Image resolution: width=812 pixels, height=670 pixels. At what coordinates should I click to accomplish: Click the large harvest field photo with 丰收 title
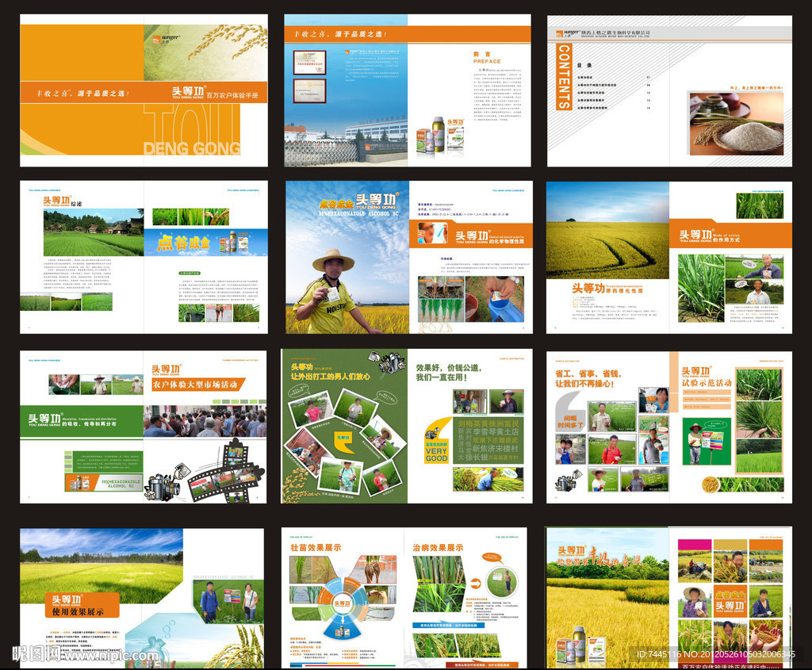(x=607, y=598)
